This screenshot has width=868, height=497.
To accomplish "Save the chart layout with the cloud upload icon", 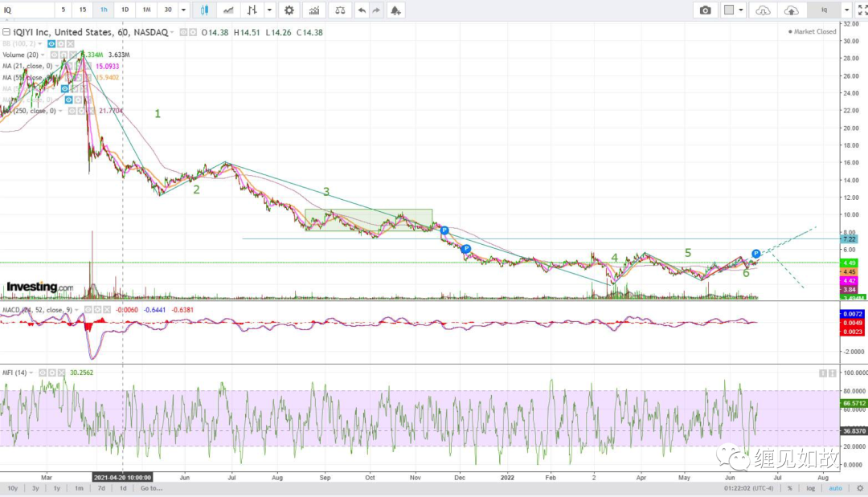I will pyautogui.click(x=792, y=10).
